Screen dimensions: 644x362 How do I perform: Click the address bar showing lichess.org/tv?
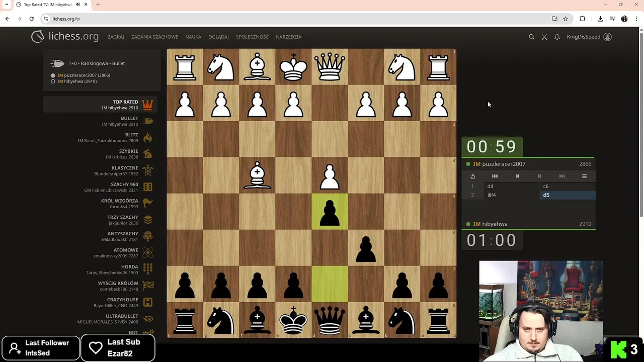tap(297, 19)
